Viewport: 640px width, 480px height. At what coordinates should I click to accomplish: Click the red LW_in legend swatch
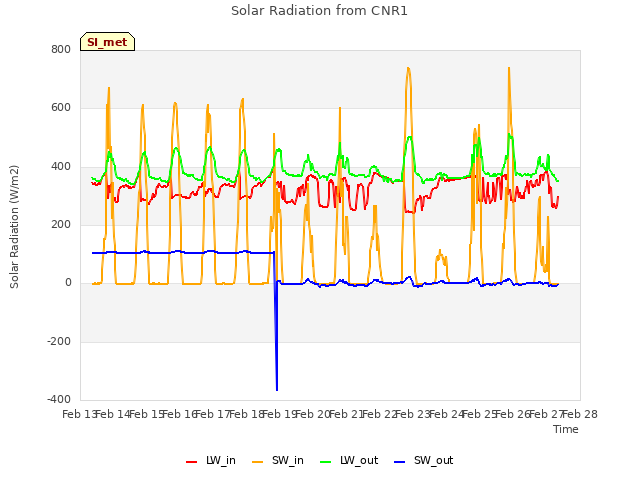coord(191,461)
